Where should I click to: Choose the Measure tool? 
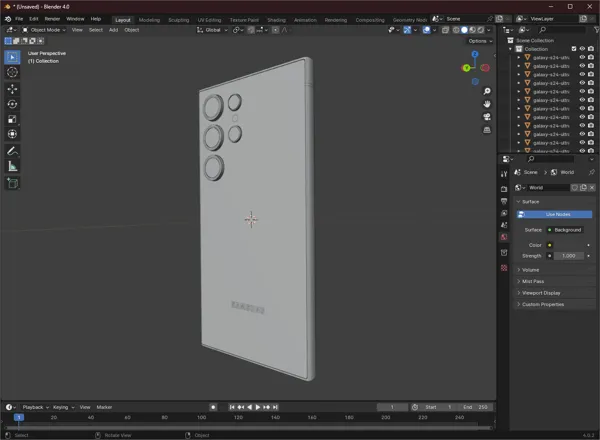point(12,166)
